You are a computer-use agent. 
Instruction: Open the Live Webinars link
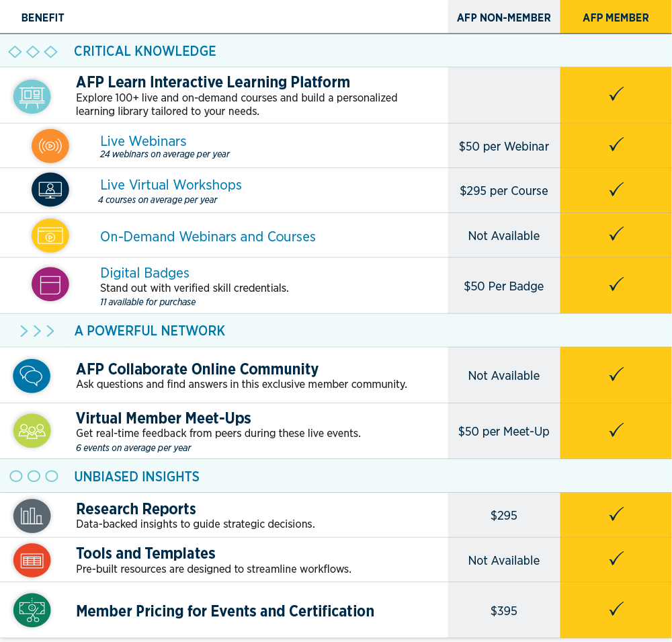click(143, 141)
